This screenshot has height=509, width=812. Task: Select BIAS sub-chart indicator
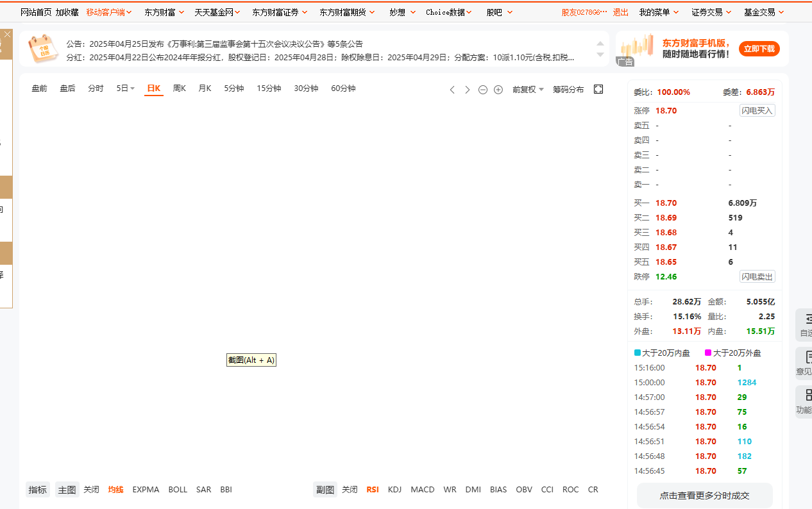click(x=498, y=490)
